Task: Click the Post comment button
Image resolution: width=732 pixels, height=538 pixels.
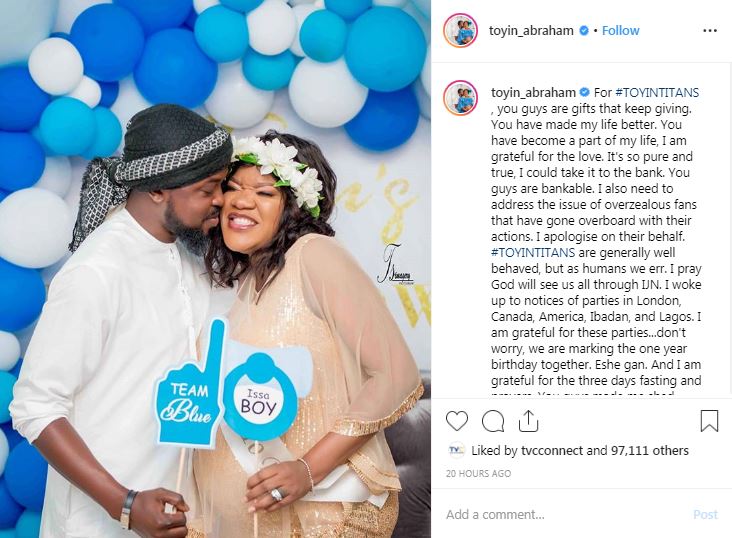Action: tap(705, 515)
